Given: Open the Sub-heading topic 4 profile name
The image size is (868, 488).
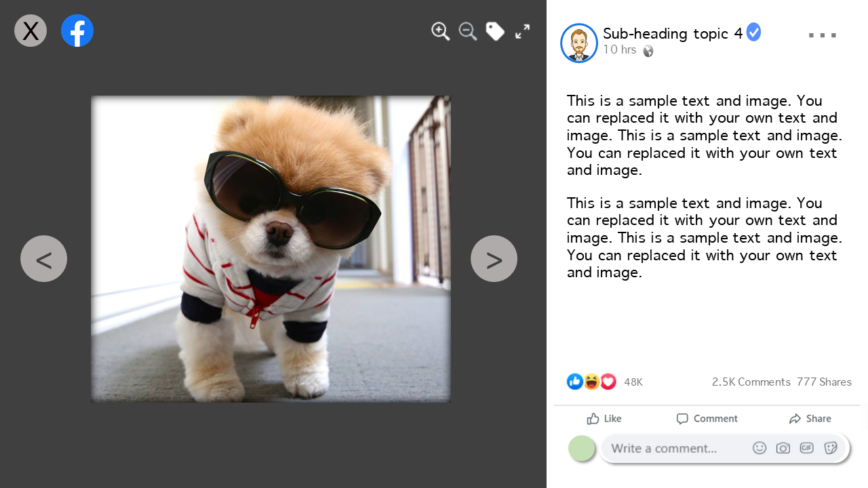Looking at the screenshot, I should (x=673, y=33).
